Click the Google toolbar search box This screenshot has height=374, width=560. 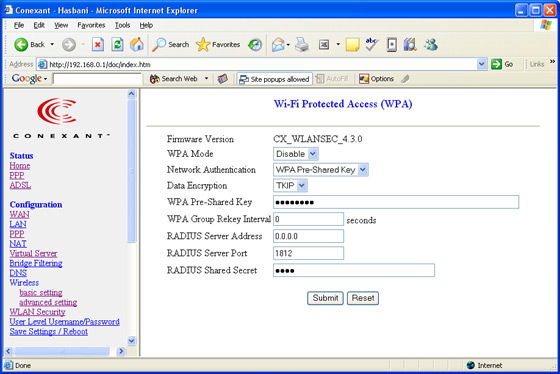pos(97,79)
